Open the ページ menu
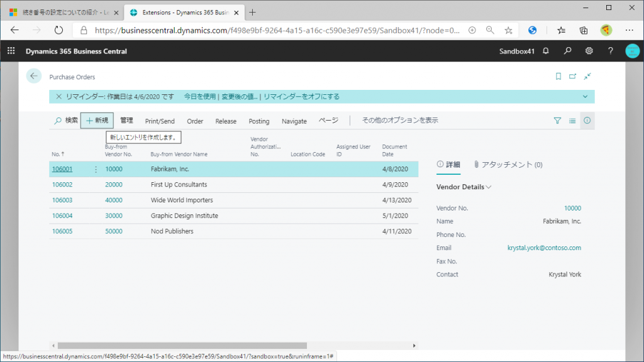The height and width of the screenshot is (362, 644). (328, 121)
